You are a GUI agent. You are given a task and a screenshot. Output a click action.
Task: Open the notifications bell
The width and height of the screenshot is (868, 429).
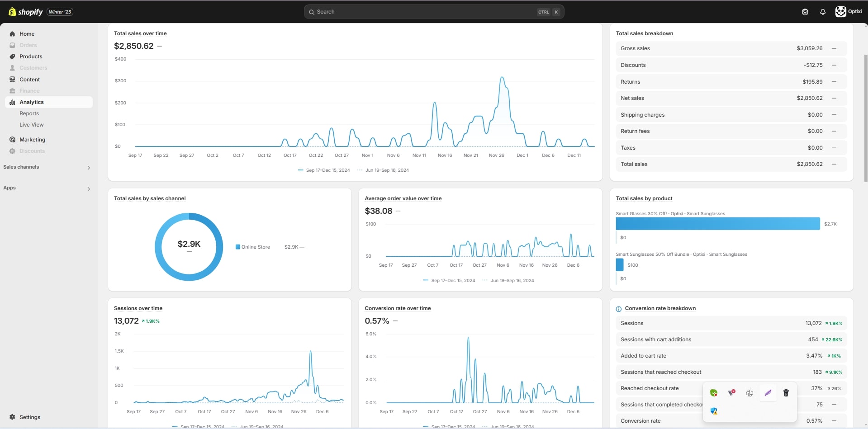click(822, 12)
